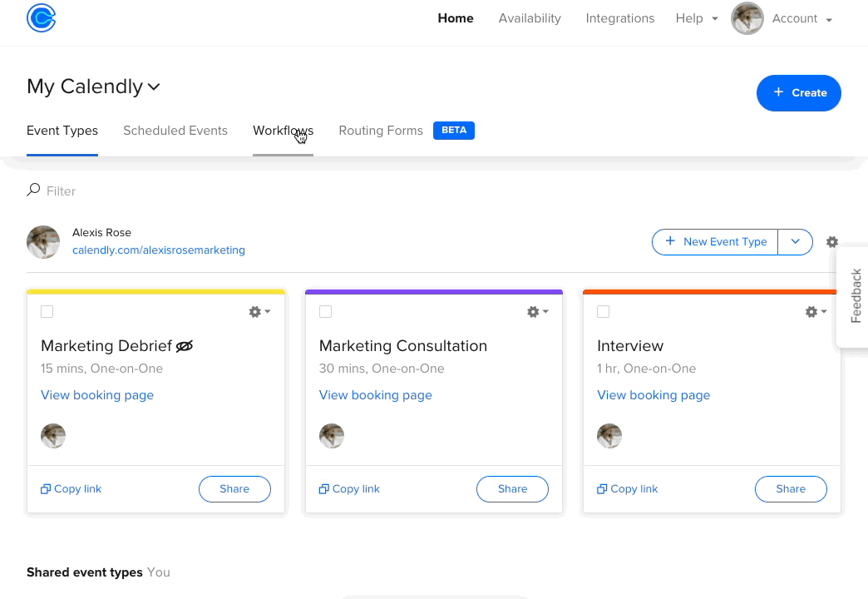Viewport: 868px width, 599px height.
Task: Click the Marketing Consultation title
Action: point(403,346)
